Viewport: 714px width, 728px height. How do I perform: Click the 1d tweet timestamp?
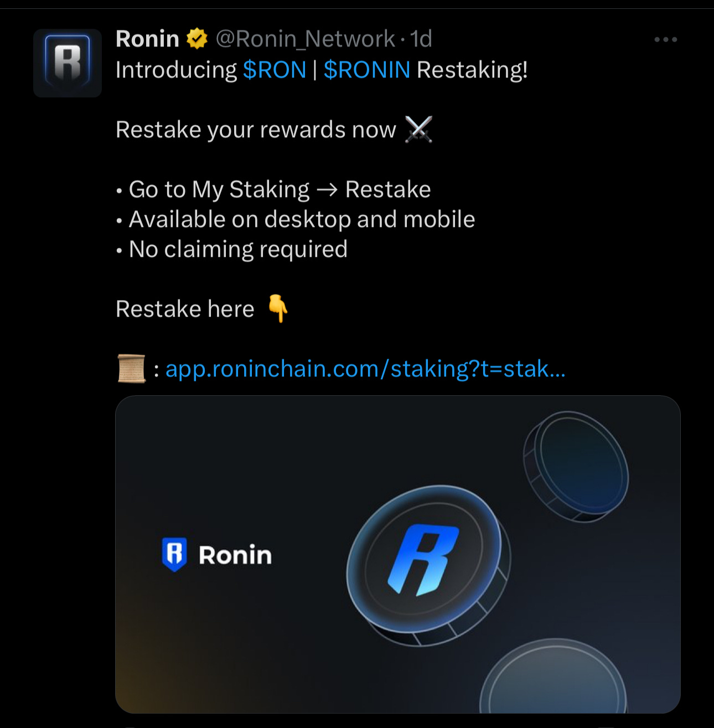[421, 39]
